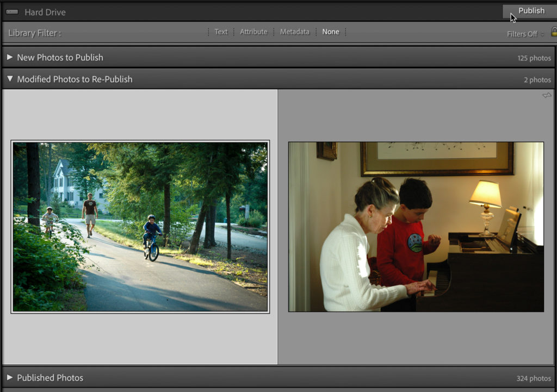557x392 pixels.
Task: Select the Text library filter
Action: (221, 32)
